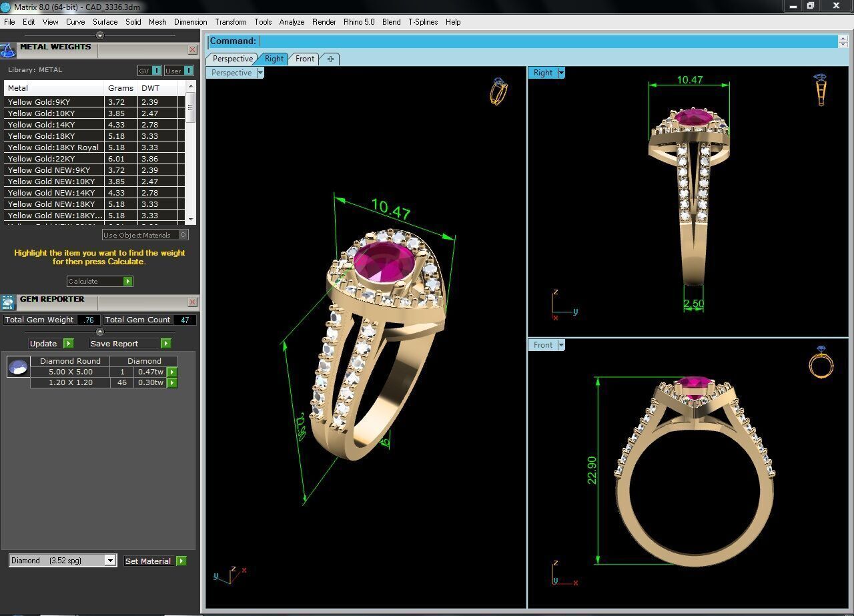
Task: Open the T-Splines menu
Action: click(x=423, y=22)
